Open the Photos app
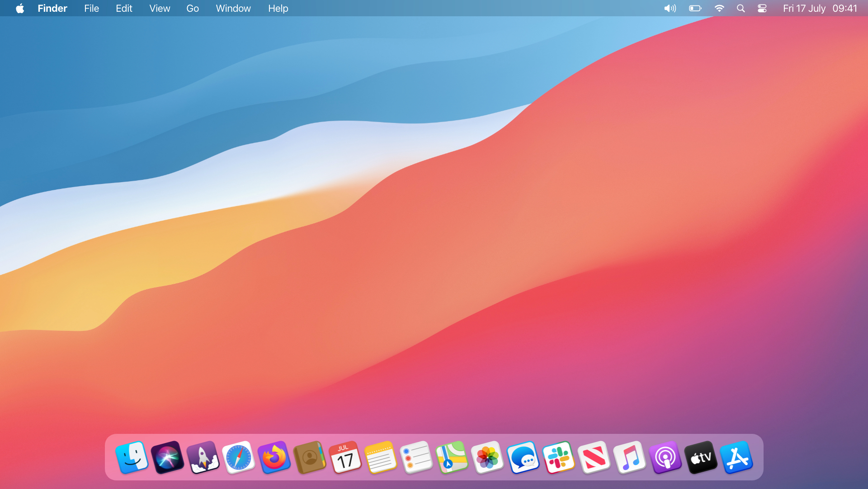 [x=488, y=457]
